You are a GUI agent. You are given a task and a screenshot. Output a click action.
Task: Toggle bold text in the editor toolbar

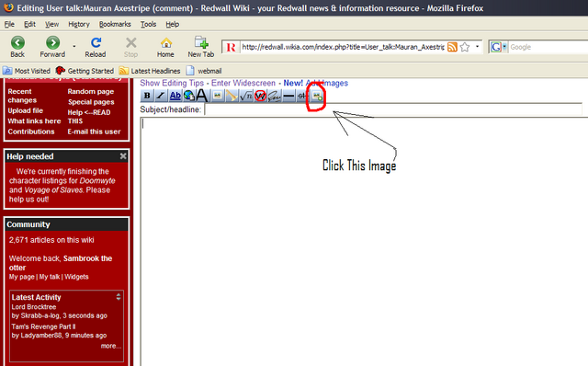coord(147,96)
